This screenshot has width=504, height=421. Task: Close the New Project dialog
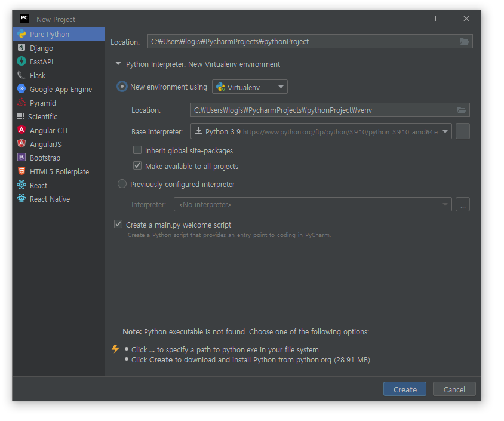tap(466, 19)
